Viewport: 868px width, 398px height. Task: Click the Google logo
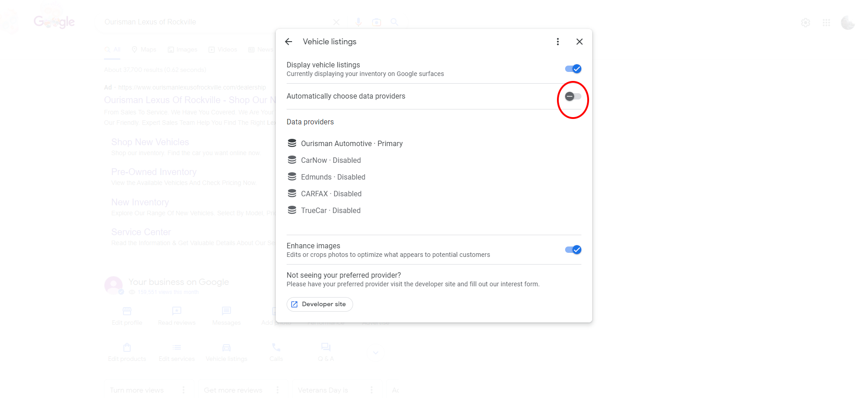[54, 22]
